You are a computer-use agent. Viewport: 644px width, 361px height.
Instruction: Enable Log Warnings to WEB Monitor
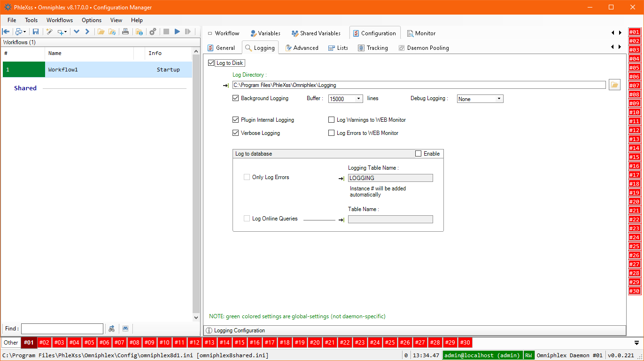[x=332, y=120]
